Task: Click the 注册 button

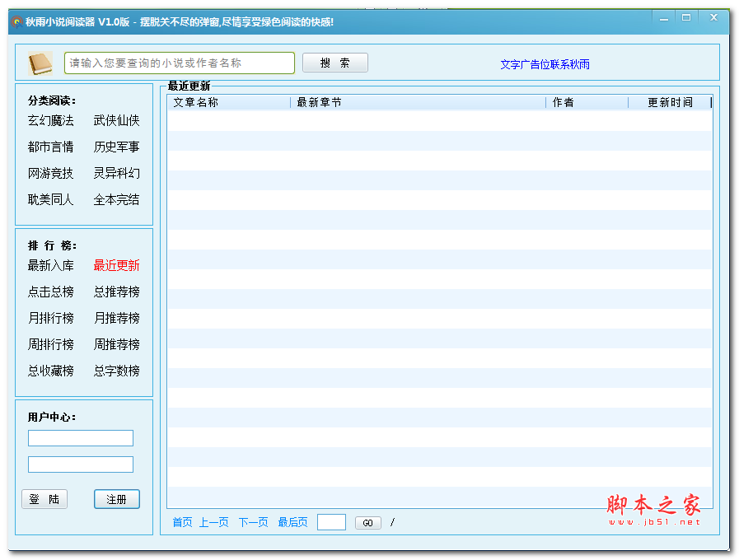Action: pos(116,498)
